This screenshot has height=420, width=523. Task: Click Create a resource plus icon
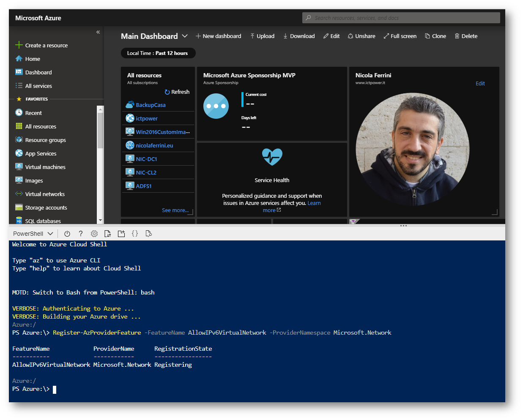click(19, 45)
